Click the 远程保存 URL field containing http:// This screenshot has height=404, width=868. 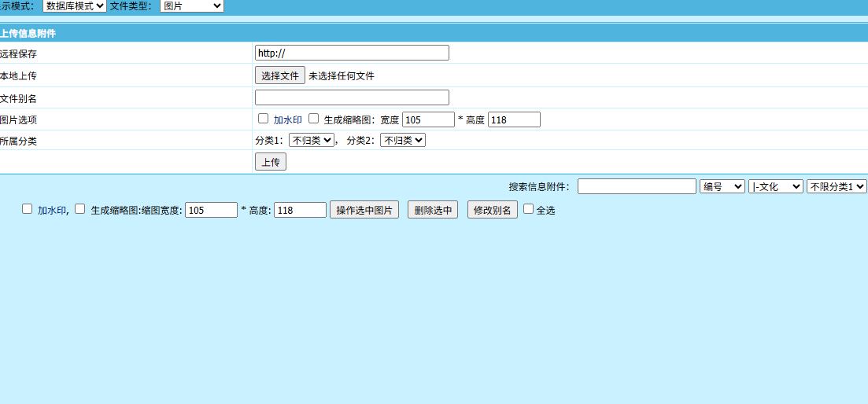(x=352, y=53)
